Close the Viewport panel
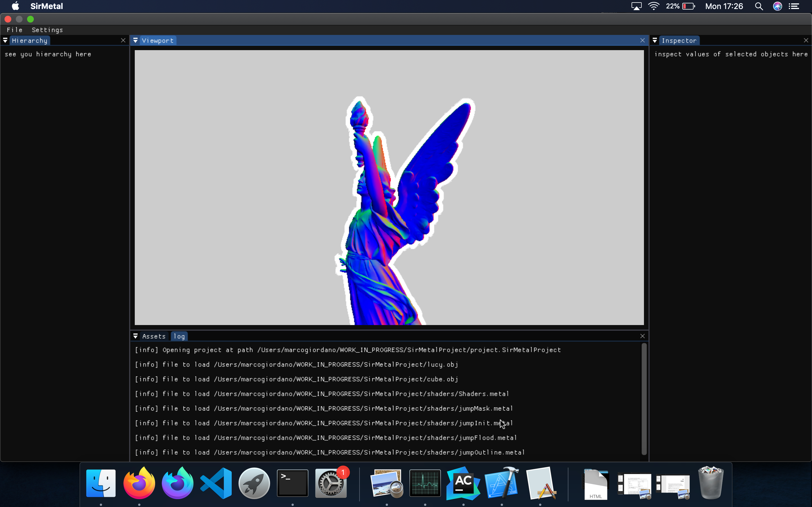This screenshot has height=507, width=812. (642, 41)
